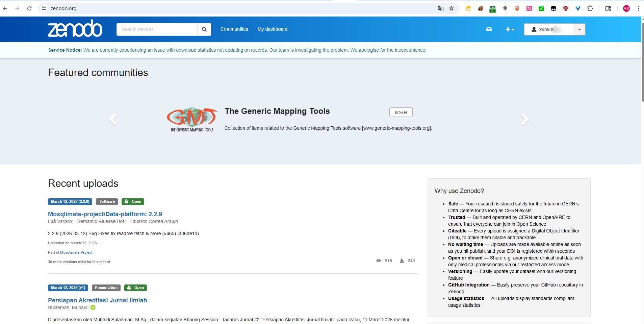Open the inbox tray icon in header

[x=489, y=29]
